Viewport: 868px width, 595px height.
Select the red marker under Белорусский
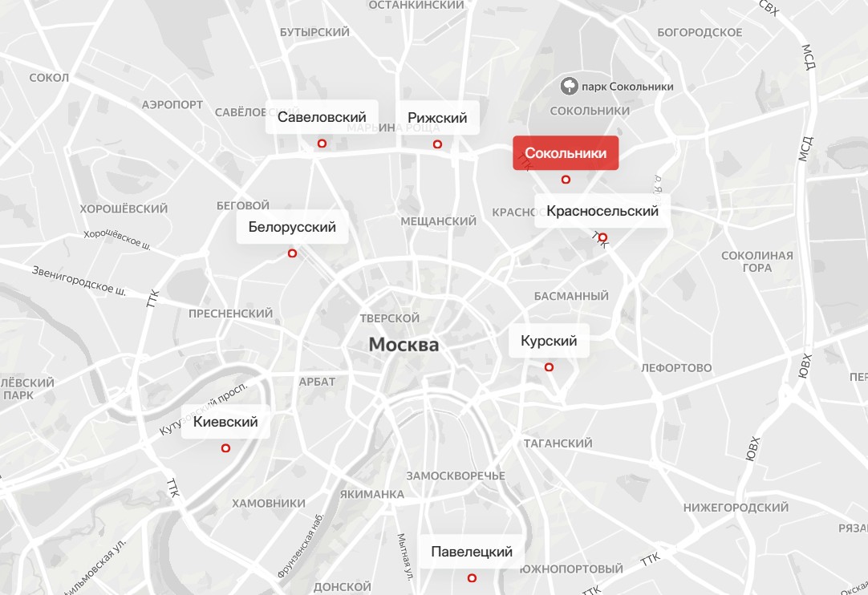[x=292, y=253]
